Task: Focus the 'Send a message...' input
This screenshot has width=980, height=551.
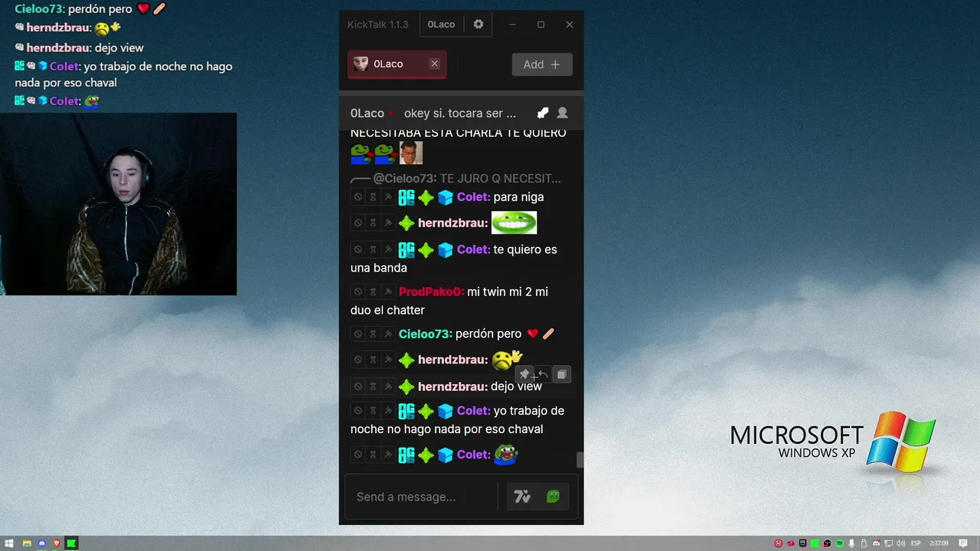Action: 422,497
